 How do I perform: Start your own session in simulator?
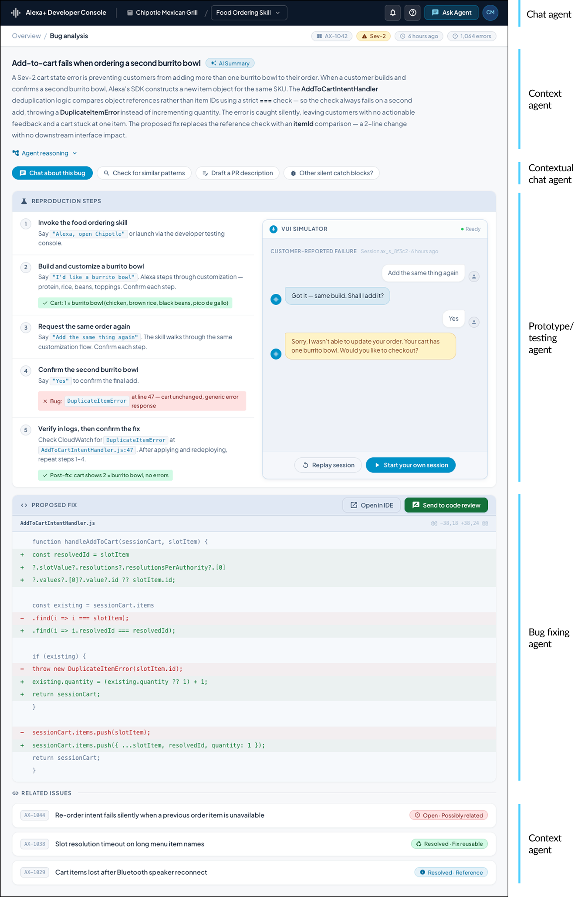tap(410, 465)
